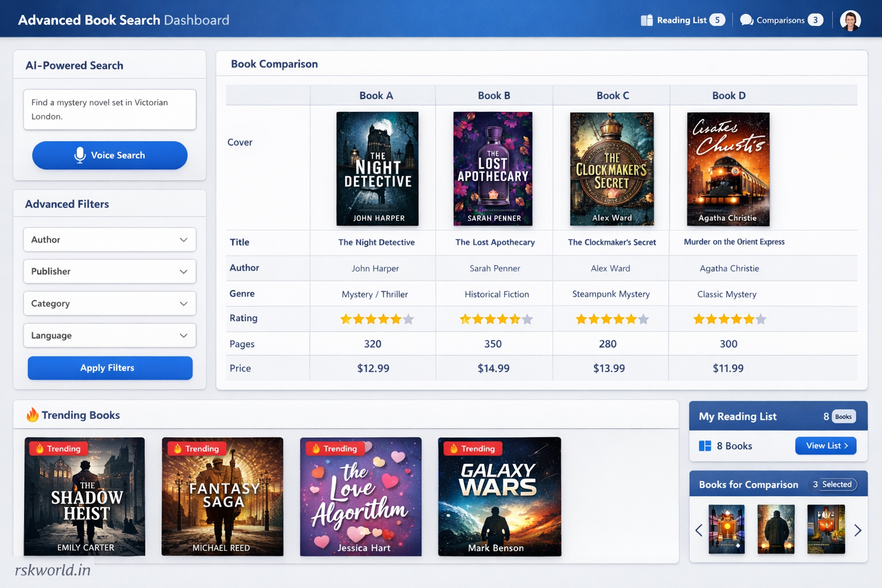Screen dimensions: 882x588
Task: Click pages value '320'
Action: [373, 344]
